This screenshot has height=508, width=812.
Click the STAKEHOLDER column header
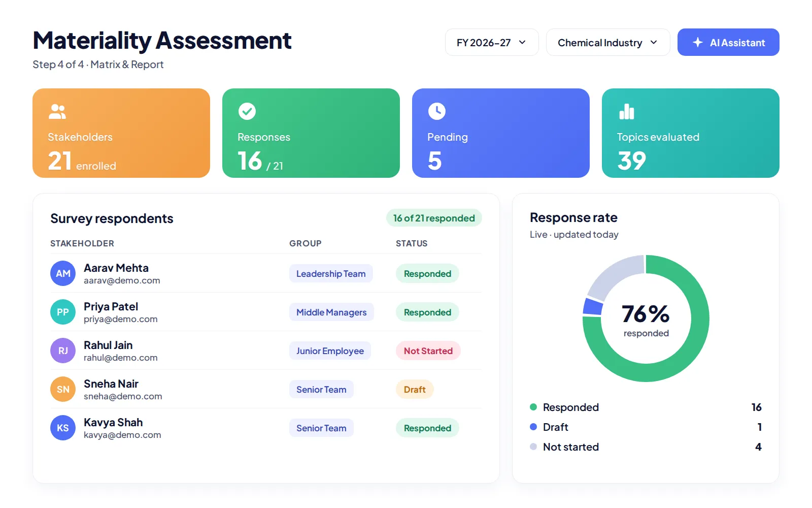[x=82, y=243]
